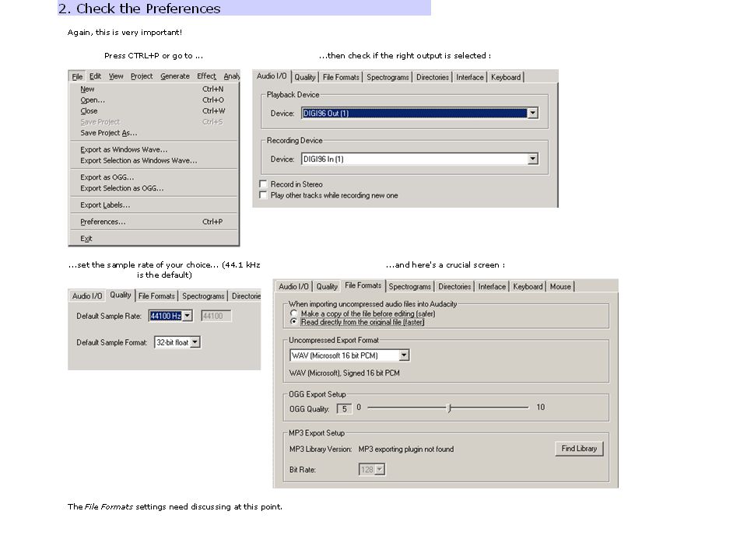Click 'MP3 exporting plugin not found' text
This screenshot has height=560, width=747.
(x=406, y=449)
